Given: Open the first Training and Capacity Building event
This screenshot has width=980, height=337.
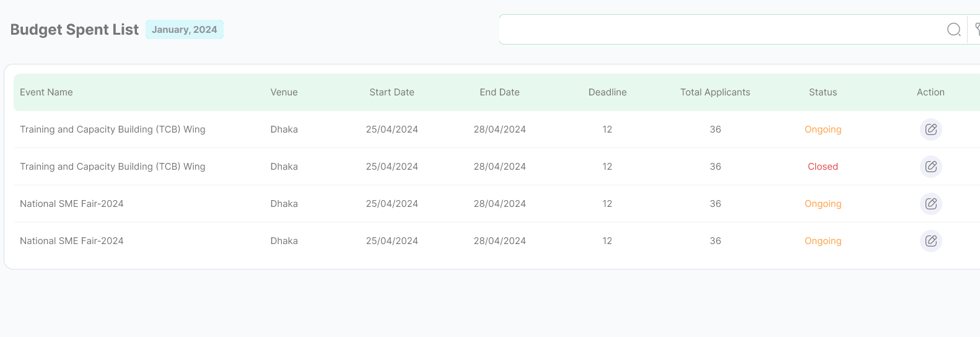Looking at the screenshot, I should (113, 129).
